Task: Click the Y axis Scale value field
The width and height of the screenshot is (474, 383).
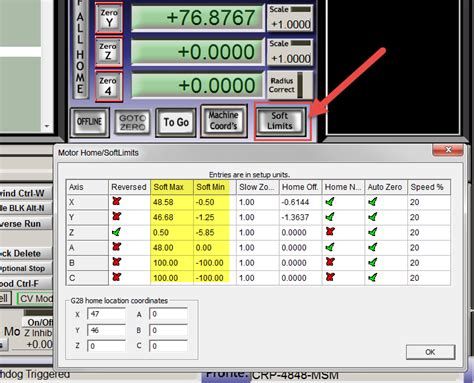Action: [291, 24]
